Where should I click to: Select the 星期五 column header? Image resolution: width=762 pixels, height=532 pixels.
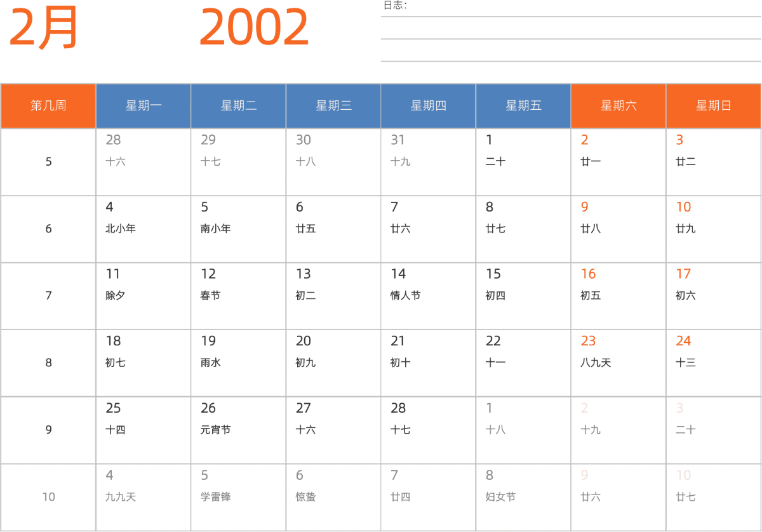pos(523,106)
